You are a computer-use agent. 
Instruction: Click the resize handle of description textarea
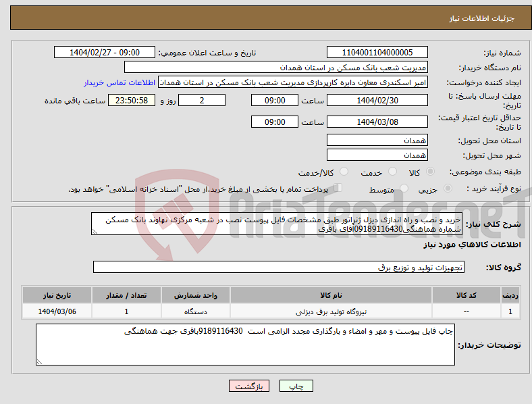point(95,232)
